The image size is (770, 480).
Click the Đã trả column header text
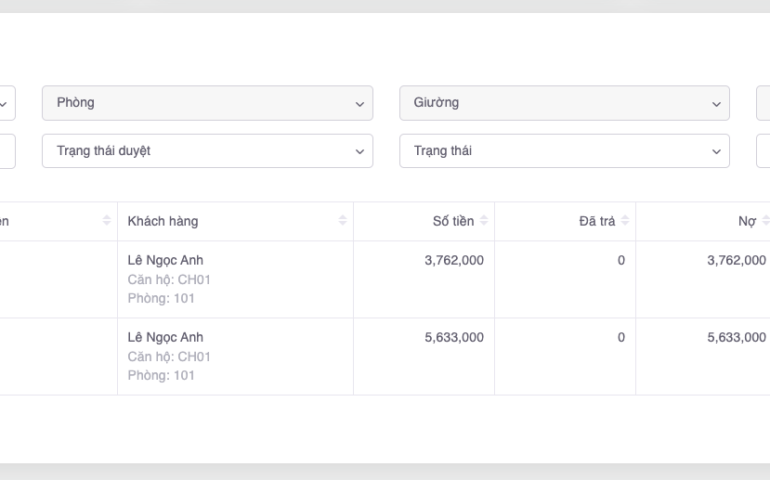[596, 221]
